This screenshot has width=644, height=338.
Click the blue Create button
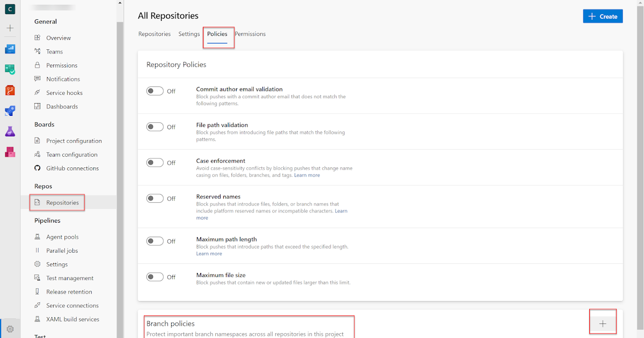pos(603,16)
